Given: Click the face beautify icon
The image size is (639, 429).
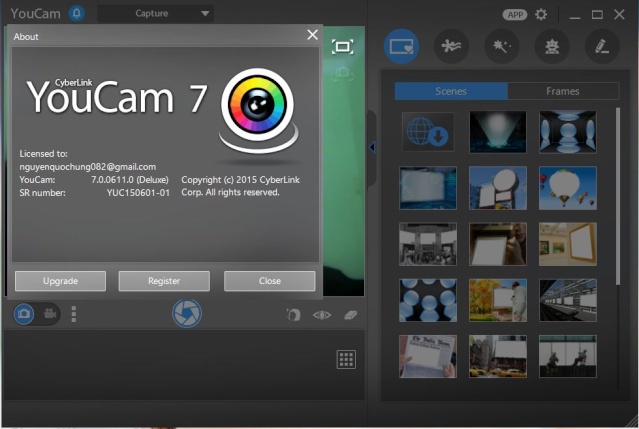Looking at the screenshot, I should [x=293, y=315].
